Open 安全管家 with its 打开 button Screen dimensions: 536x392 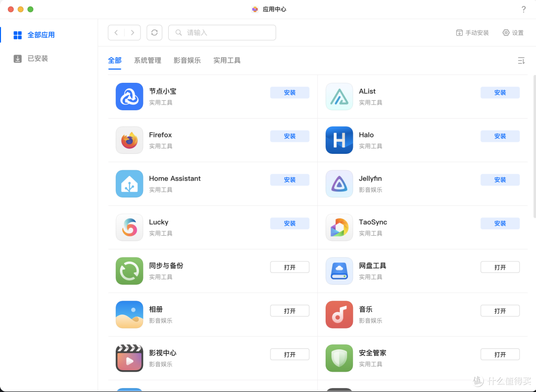click(x=500, y=354)
